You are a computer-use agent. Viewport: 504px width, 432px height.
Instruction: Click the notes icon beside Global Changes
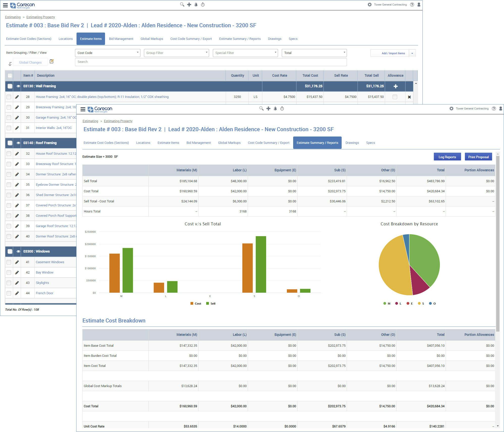coord(52,61)
